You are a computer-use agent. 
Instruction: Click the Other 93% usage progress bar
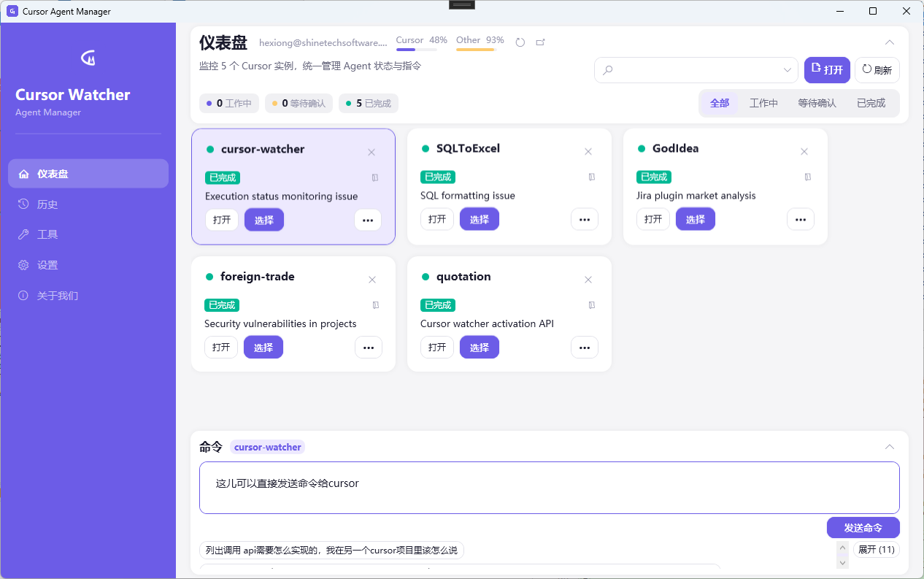(x=477, y=50)
